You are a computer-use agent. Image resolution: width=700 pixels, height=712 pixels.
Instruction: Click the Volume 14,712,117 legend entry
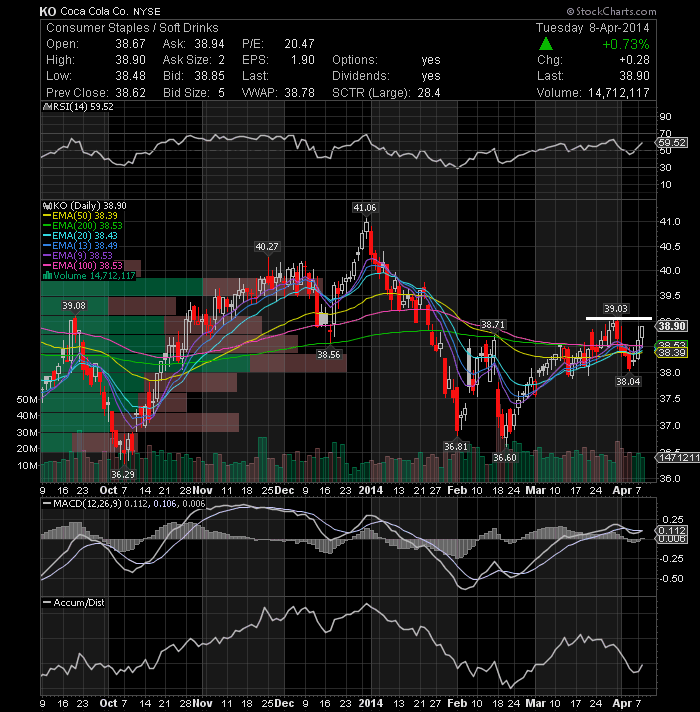click(x=89, y=276)
